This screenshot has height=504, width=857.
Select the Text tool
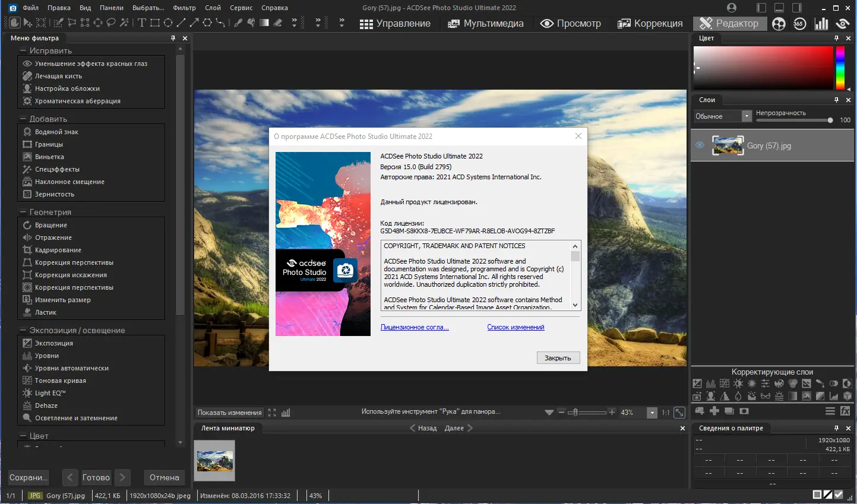coord(142,23)
